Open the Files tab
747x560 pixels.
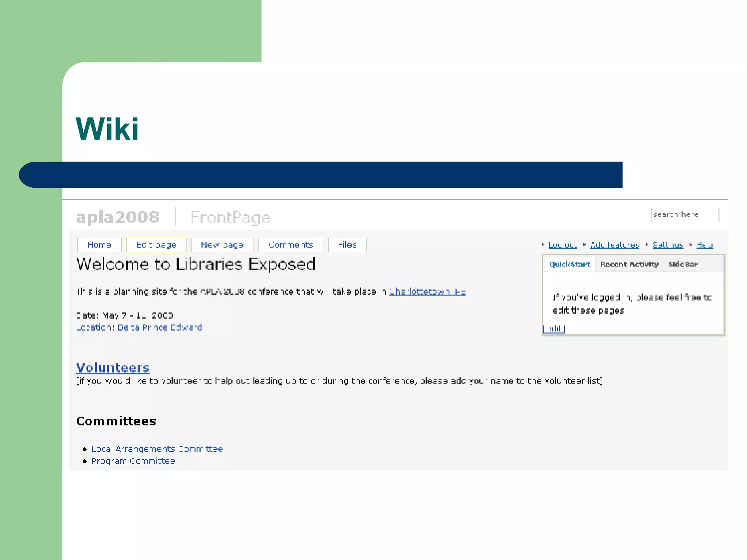coord(347,245)
